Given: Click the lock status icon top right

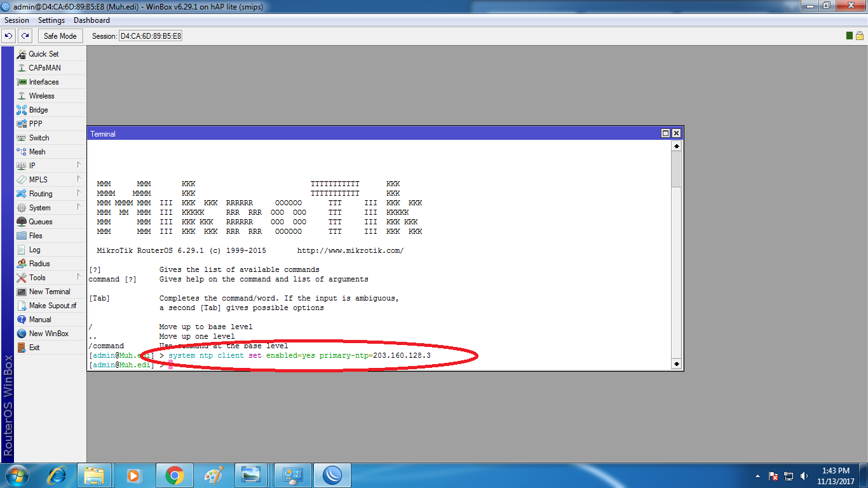Looking at the screenshot, I should (861, 36).
